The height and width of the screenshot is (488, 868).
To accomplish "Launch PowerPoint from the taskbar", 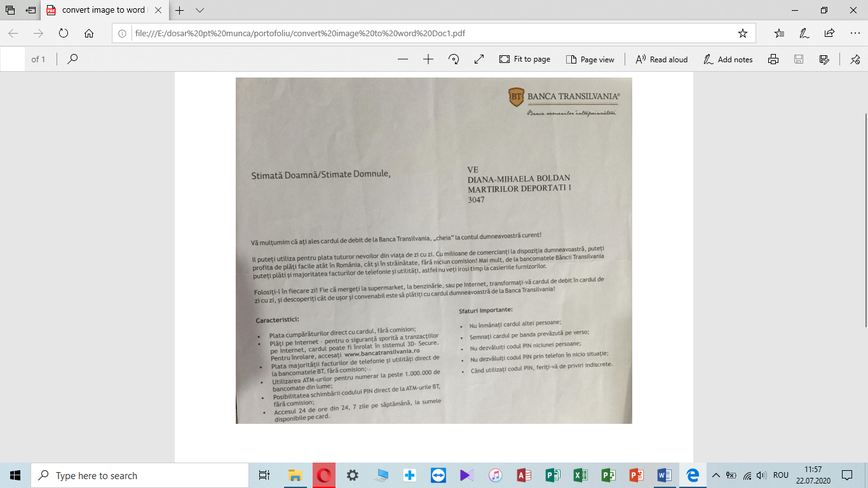I will pyautogui.click(x=637, y=475).
